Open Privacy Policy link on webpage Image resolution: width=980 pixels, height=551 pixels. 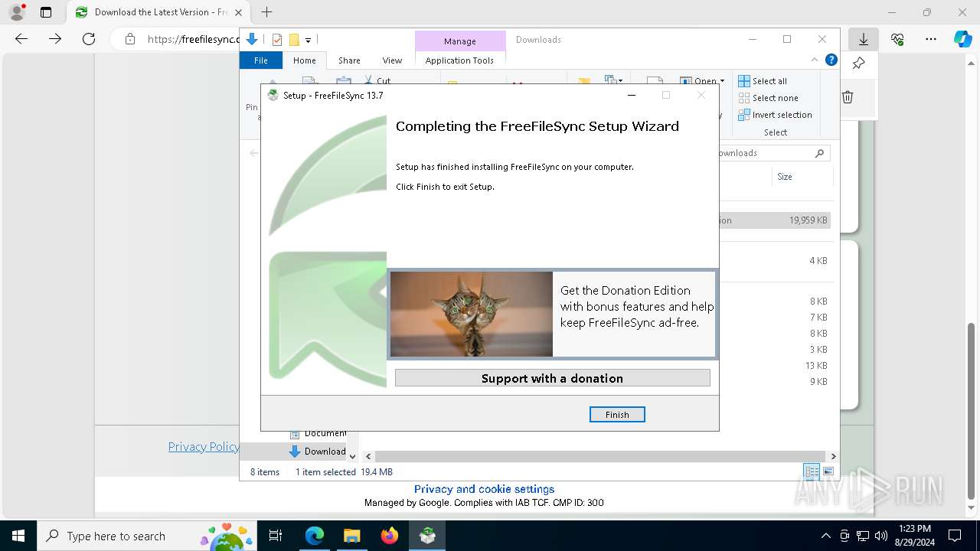click(204, 447)
